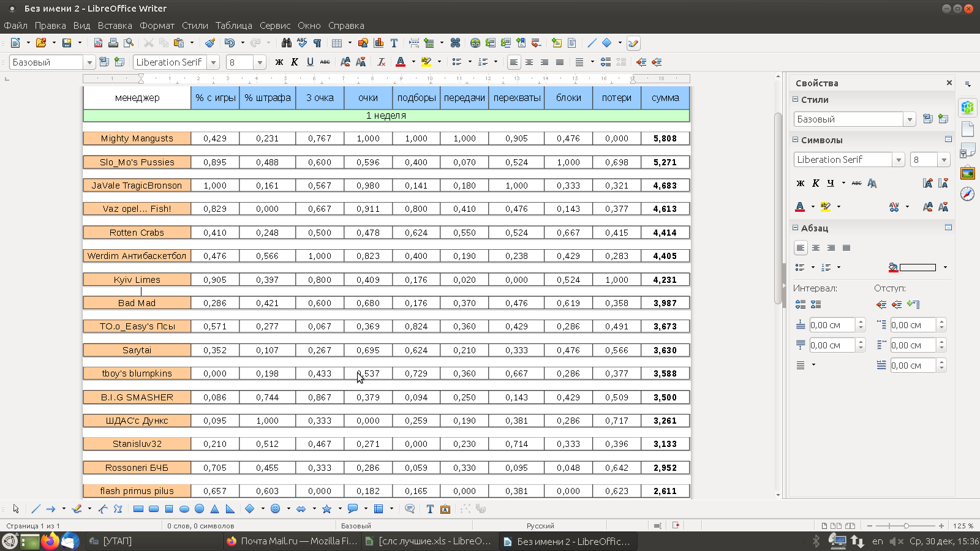Open the Сервис menu
This screenshot has height=551, width=980.
275,26
